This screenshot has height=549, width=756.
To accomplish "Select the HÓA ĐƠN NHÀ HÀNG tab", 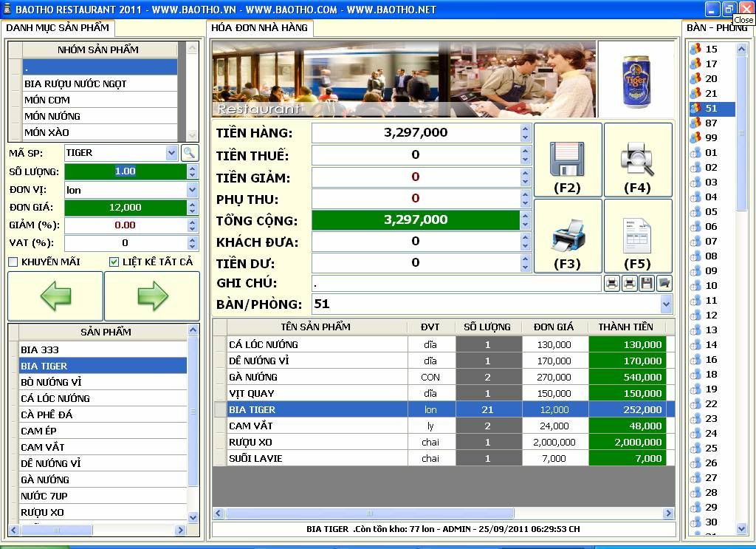I will pyautogui.click(x=260, y=27).
